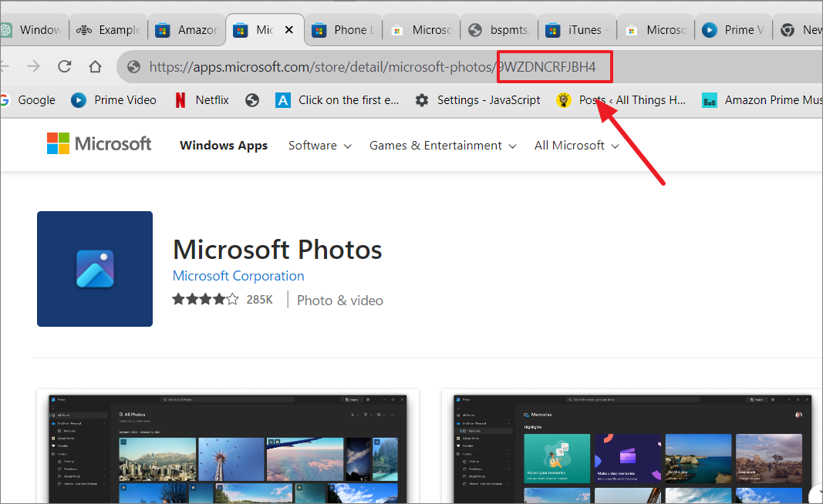The height and width of the screenshot is (504, 823).
Task: Click the star rating for Microsoft Photos
Action: pyautogui.click(x=205, y=300)
